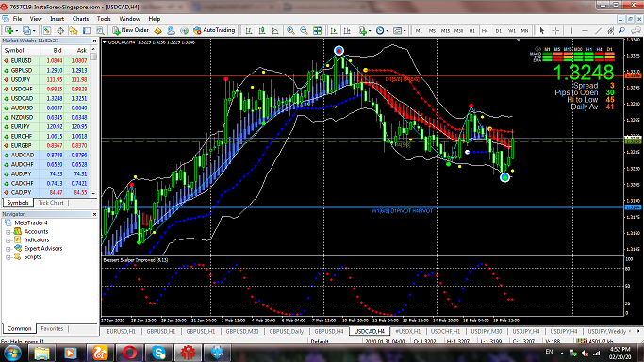The image size is (644, 362).
Task: Select the H1 timeframe button
Action: pos(471,31)
